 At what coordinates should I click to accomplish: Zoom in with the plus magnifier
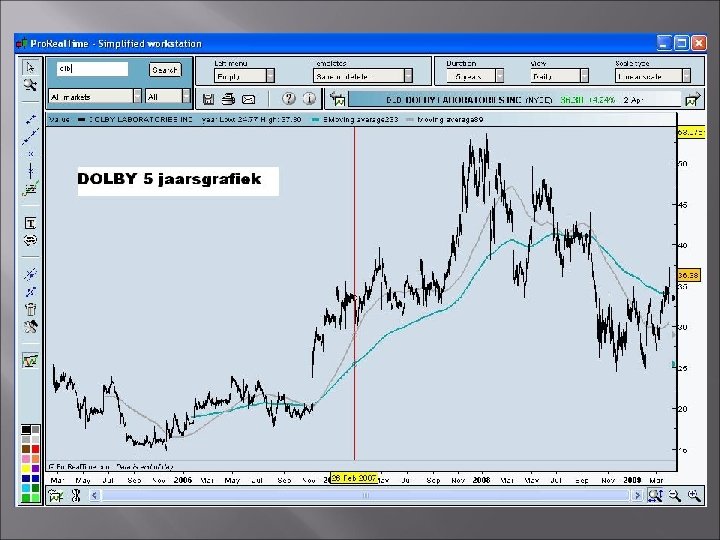point(694,495)
